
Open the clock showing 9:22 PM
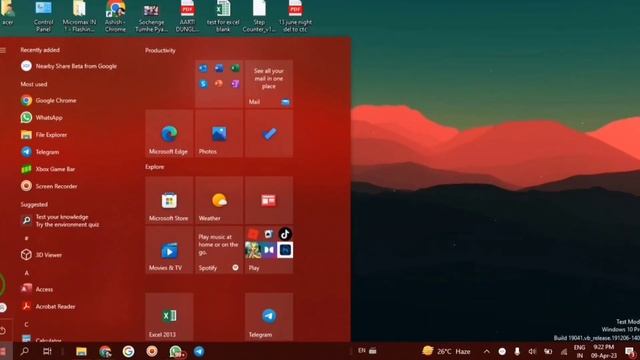coord(604,351)
